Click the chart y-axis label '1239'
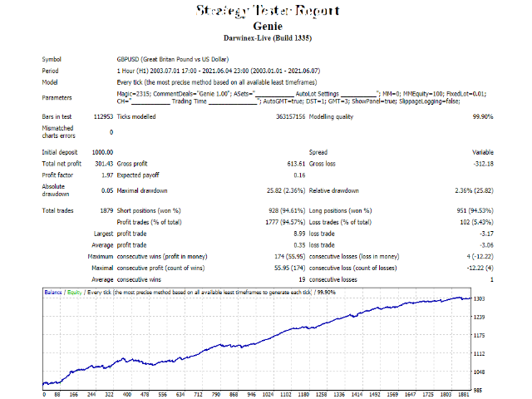The image size is (532, 399). [x=479, y=318]
